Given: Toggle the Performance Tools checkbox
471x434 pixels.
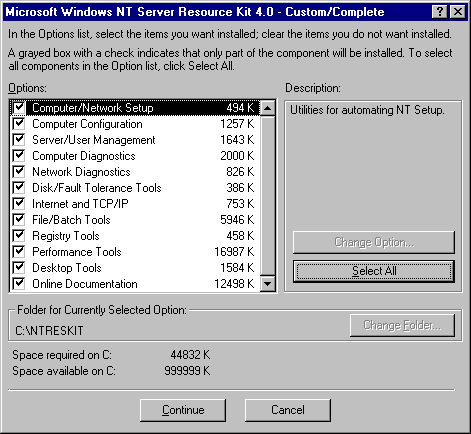Looking at the screenshot, I should 19,252.
